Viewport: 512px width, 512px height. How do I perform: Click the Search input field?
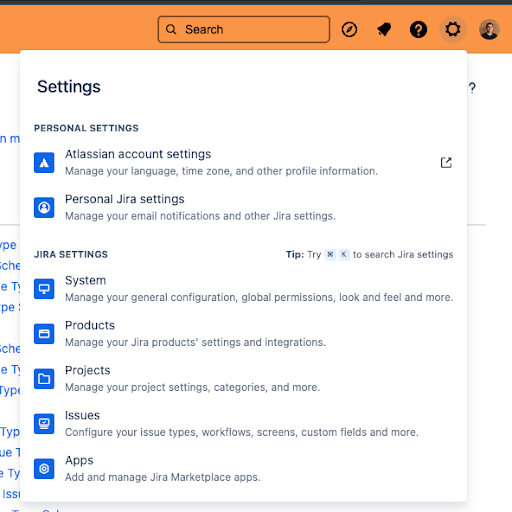(244, 29)
